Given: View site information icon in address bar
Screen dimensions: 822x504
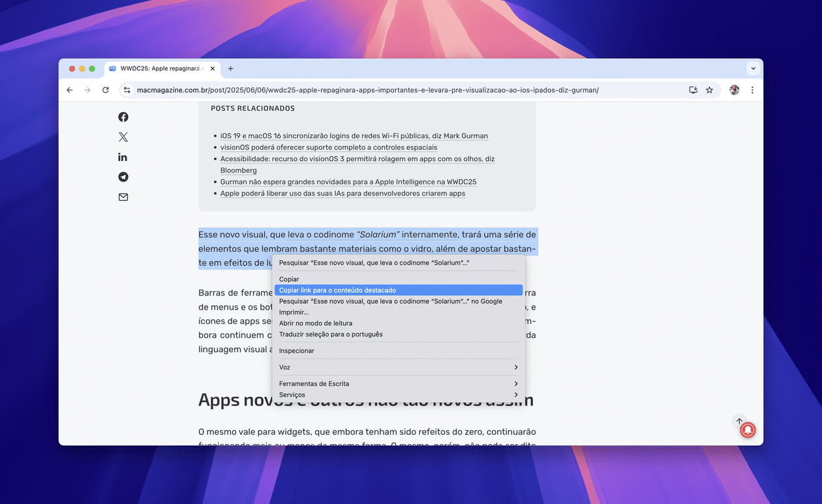Looking at the screenshot, I should [x=127, y=90].
